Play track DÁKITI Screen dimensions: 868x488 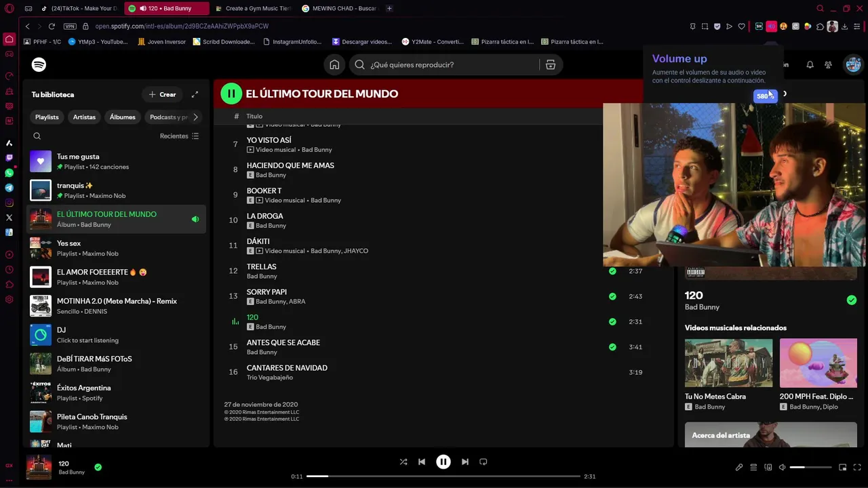tap(258, 241)
